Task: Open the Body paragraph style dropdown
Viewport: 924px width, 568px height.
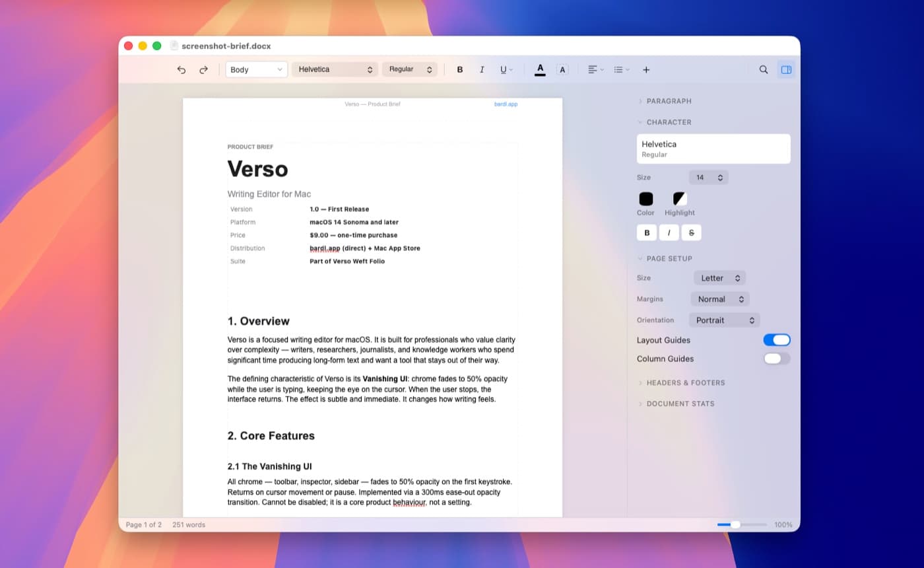Action: [256, 69]
